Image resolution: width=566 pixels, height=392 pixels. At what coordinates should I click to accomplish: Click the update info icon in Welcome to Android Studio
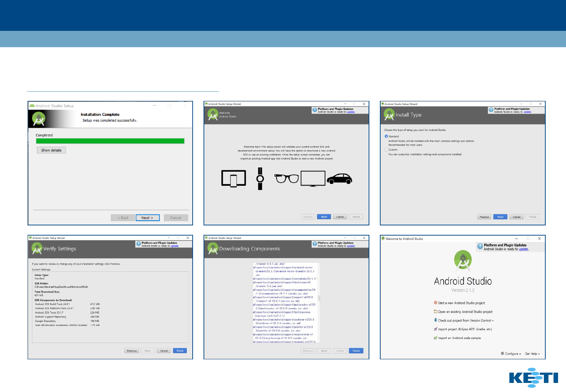pyautogui.click(x=480, y=246)
